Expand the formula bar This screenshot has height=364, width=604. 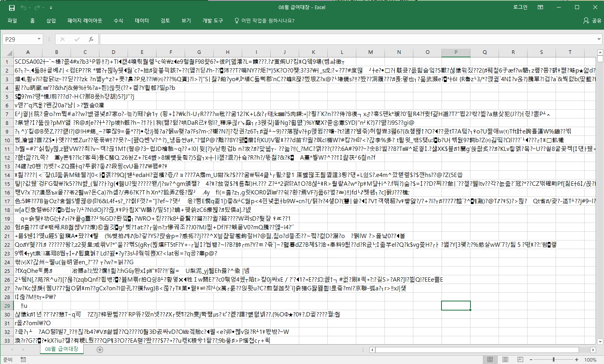click(x=599, y=39)
